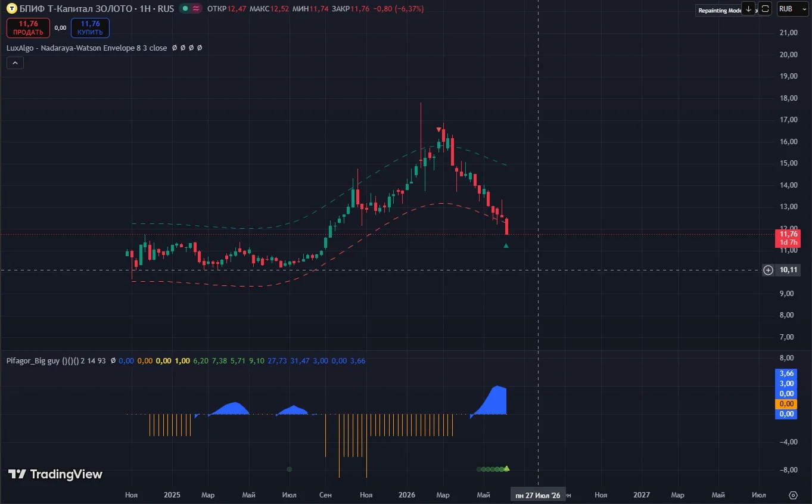Screen dimensions: 812x504
Task: Click the red down-triangle sell signal marker
Action: click(439, 130)
